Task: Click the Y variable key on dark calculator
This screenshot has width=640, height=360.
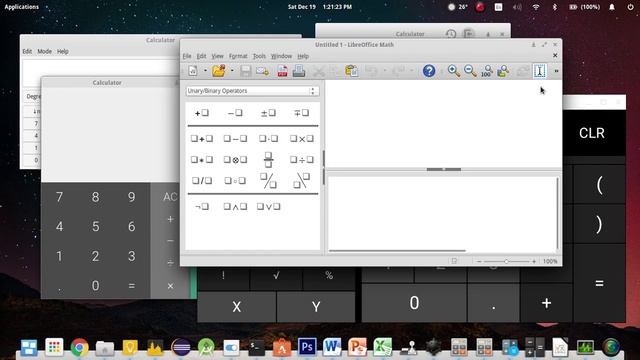Action: coord(316,307)
